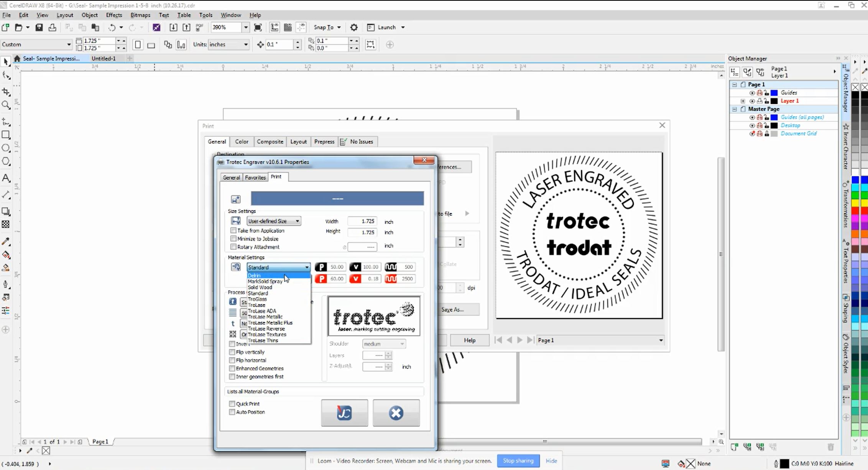Open the zoom level 390% dropdown
868x470 pixels.
pyautogui.click(x=246, y=27)
